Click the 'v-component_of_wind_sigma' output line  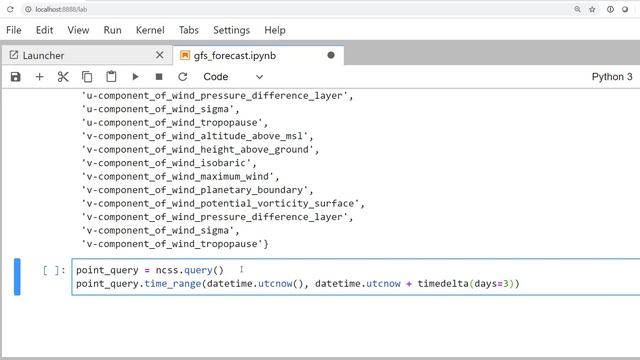pos(160,230)
